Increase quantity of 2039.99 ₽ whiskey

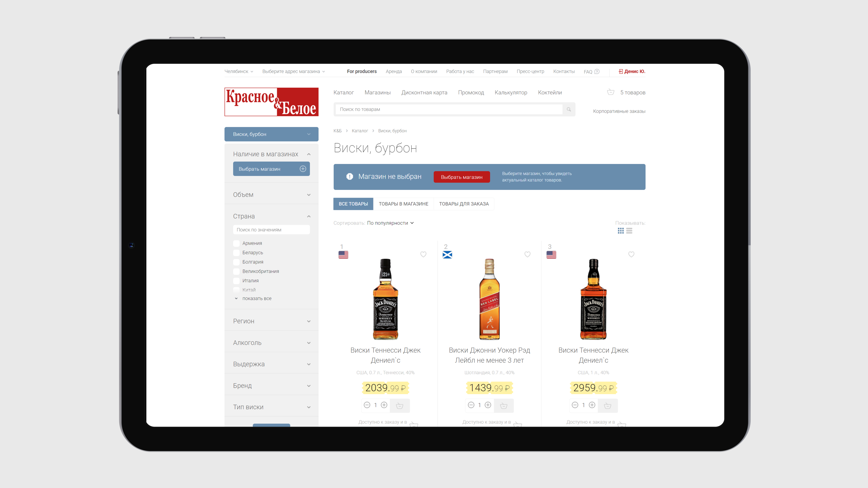384,405
